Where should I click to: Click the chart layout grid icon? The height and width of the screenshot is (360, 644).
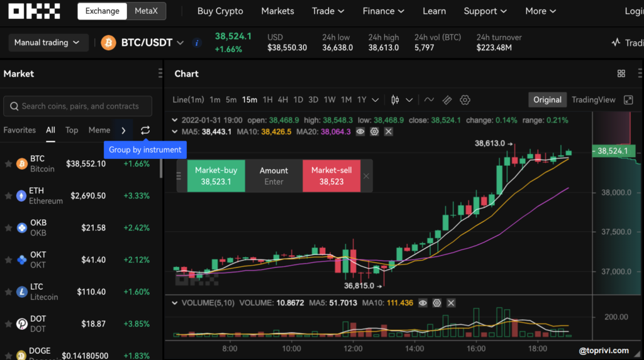point(621,74)
